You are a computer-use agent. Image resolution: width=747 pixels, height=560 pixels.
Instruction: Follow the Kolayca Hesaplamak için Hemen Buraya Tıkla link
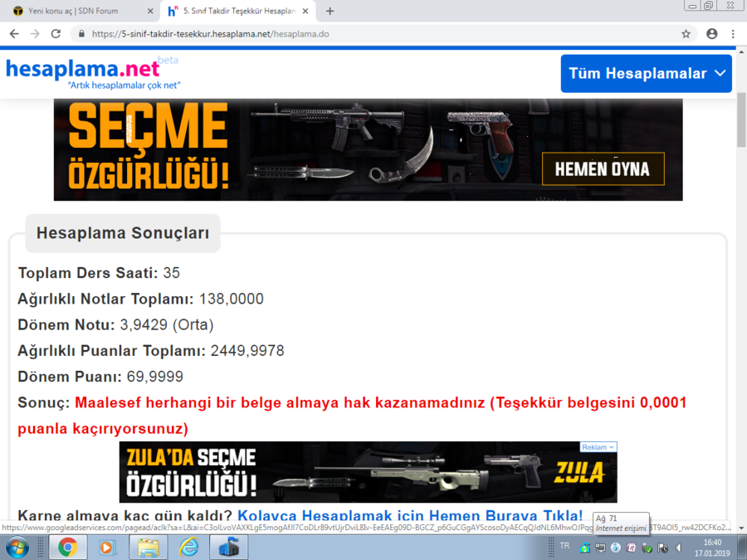click(x=410, y=515)
